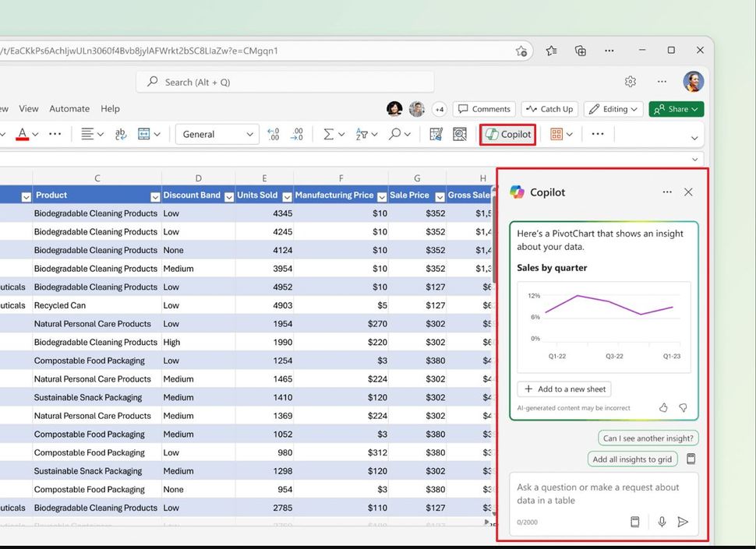Click the send arrow in Copilot
This screenshot has height=549, width=756.
click(x=683, y=522)
